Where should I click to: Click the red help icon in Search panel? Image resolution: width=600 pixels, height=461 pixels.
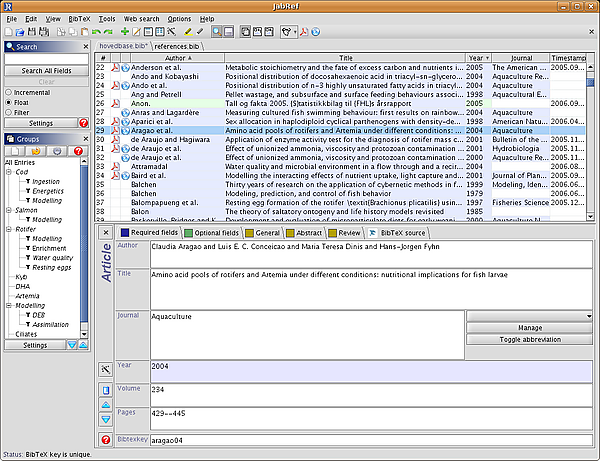coord(82,123)
